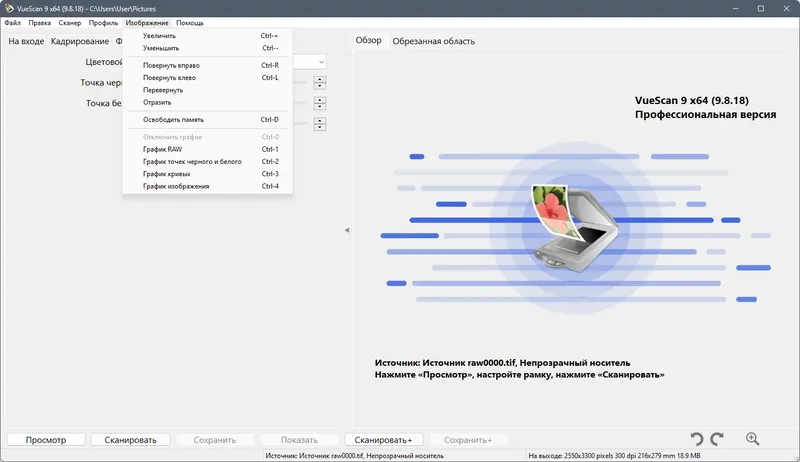800x462 pixels.
Task: Switch to the Кадрирование tab
Action: pyautogui.click(x=80, y=41)
